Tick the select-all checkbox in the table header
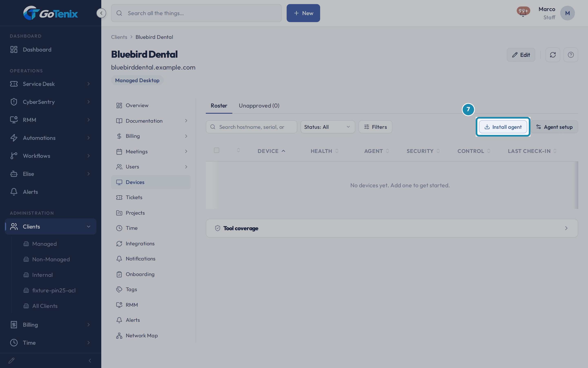Viewport: 588px width, 368px height. (x=216, y=150)
